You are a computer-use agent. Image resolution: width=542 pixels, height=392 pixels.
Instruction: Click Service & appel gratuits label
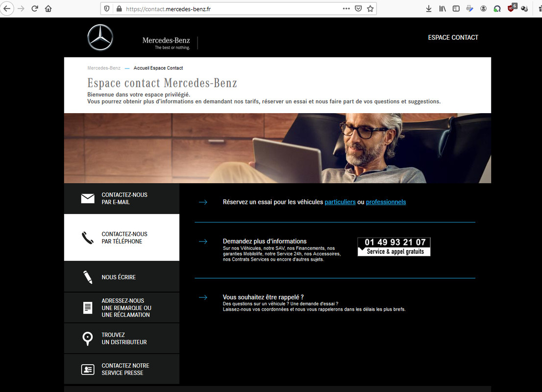click(x=395, y=252)
